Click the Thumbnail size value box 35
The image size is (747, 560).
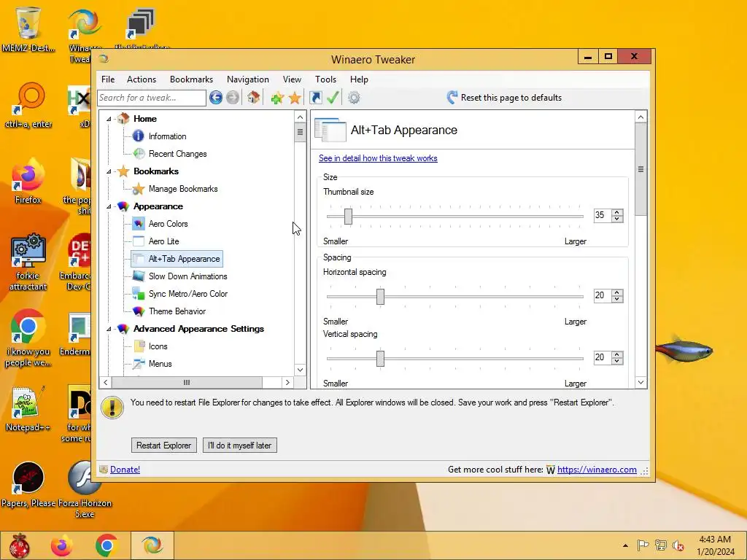pyautogui.click(x=603, y=215)
